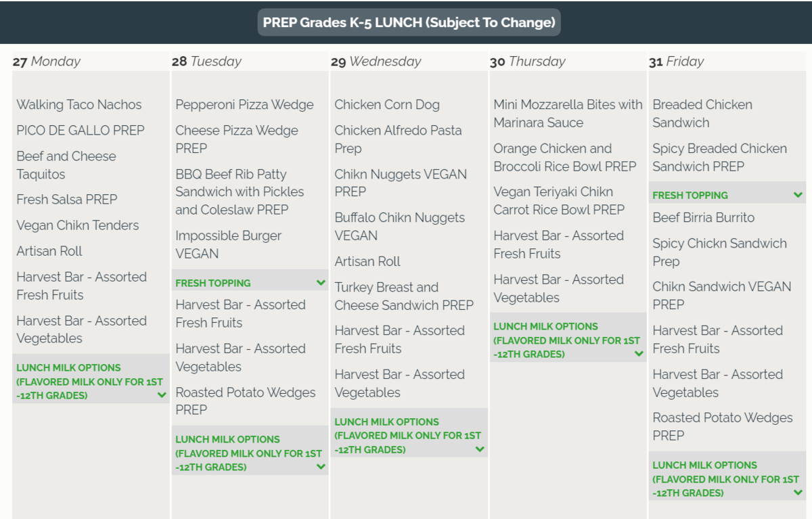The width and height of the screenshot is (812, 519).
Task: Open Mini Mozzarella Bites with Marinara Sauce
Action: (567, 114)
